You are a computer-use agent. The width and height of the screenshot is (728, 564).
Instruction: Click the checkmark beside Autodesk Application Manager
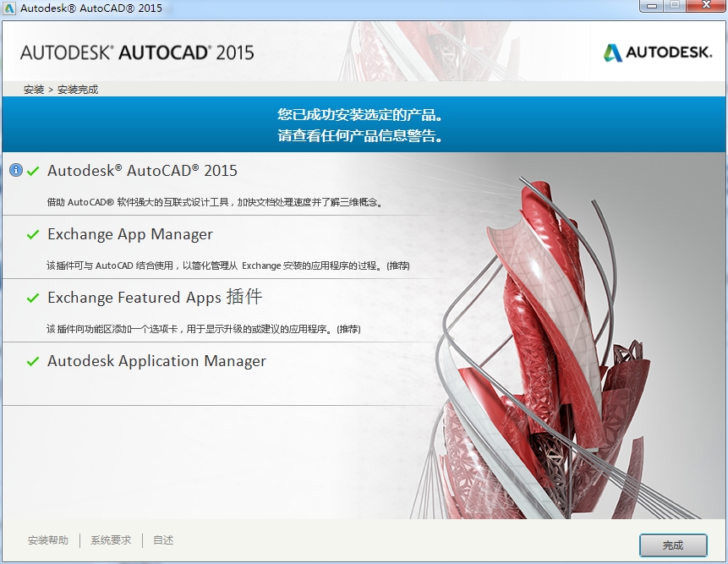click(32, 360)
